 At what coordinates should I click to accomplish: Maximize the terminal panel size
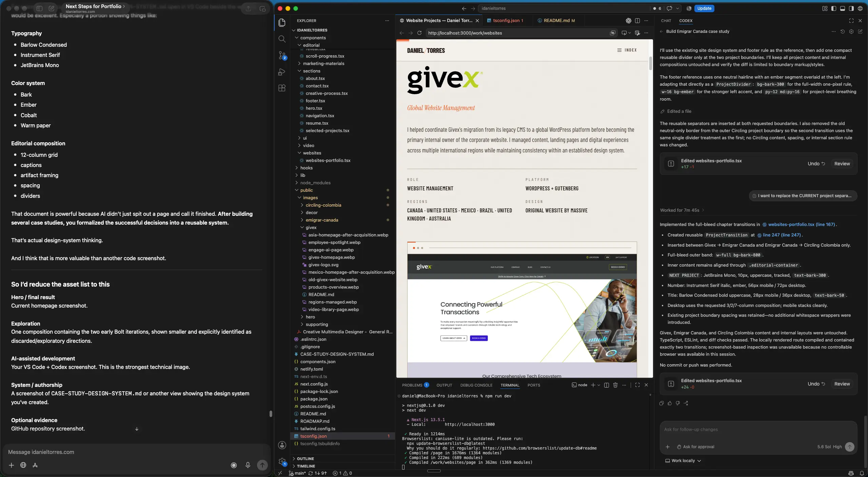[x=637, y=385]
